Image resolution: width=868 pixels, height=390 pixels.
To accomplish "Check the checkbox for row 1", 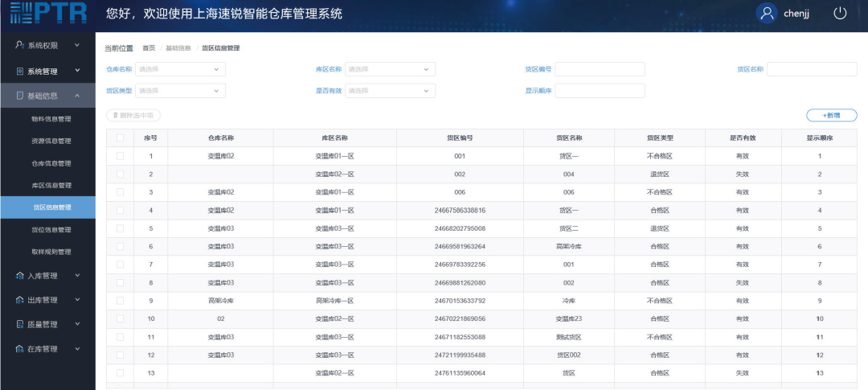I will coord(120,156).
